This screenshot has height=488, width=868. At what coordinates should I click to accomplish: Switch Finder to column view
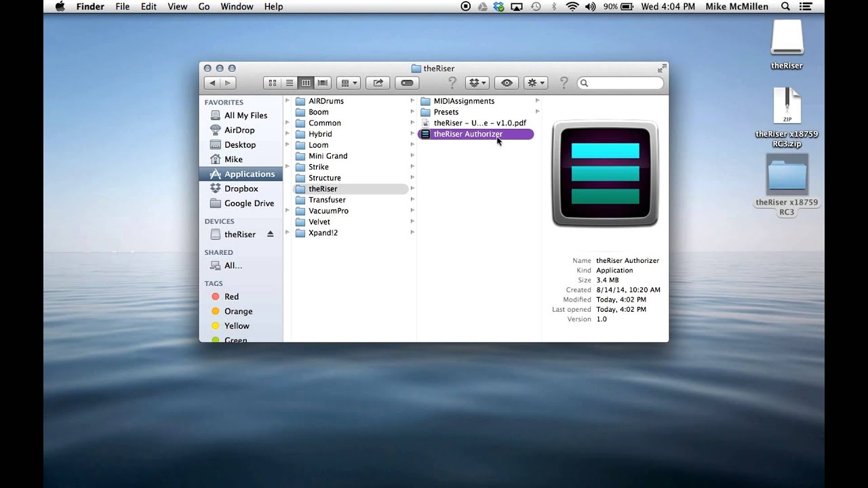(x=306, y=83)
